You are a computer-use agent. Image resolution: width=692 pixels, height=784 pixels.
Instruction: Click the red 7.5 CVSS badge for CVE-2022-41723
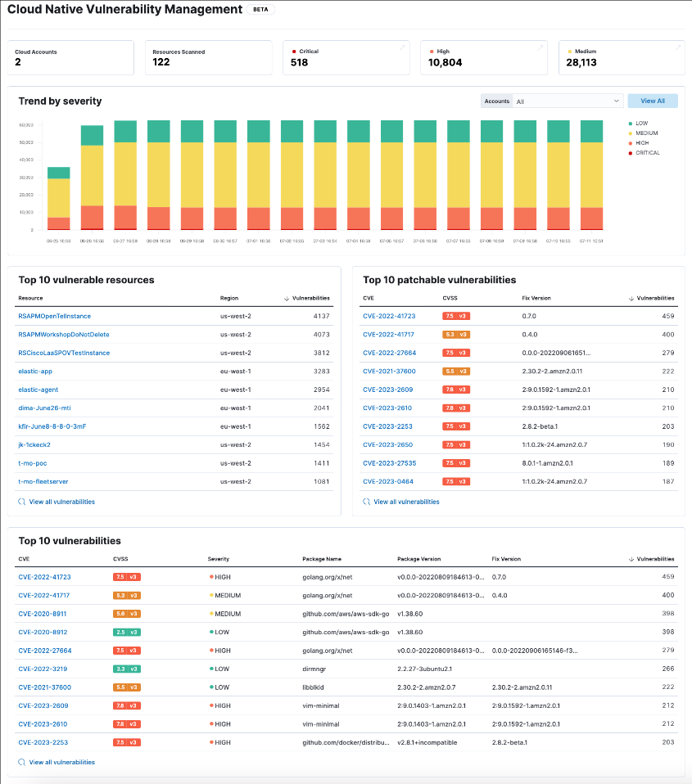(455, 315)
